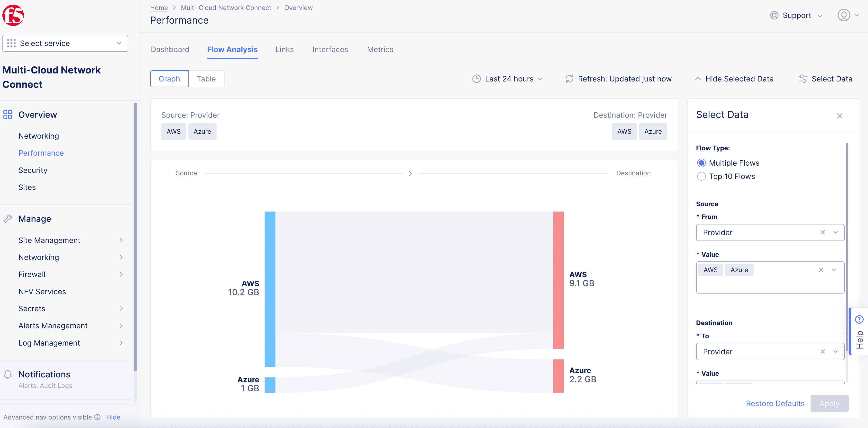Clear the Source From Provider selection
The width and height of the screenshot is (868, 428).
tap(822, 232)
